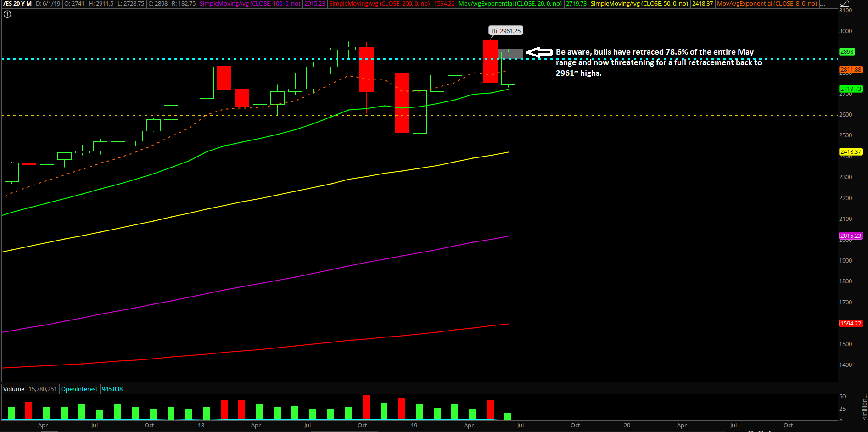
Task: Open the curve-shaped chart scale icon
Action: 844,4
